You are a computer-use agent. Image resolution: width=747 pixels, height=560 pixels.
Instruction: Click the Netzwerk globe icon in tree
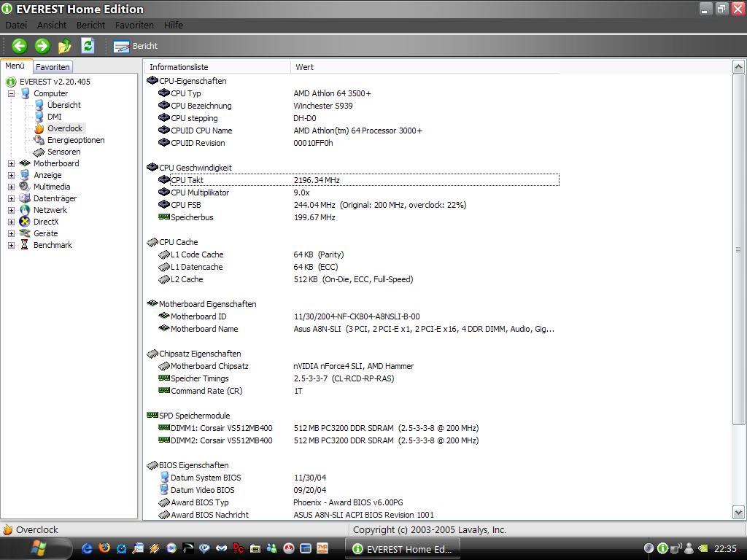tap(25, 210)
